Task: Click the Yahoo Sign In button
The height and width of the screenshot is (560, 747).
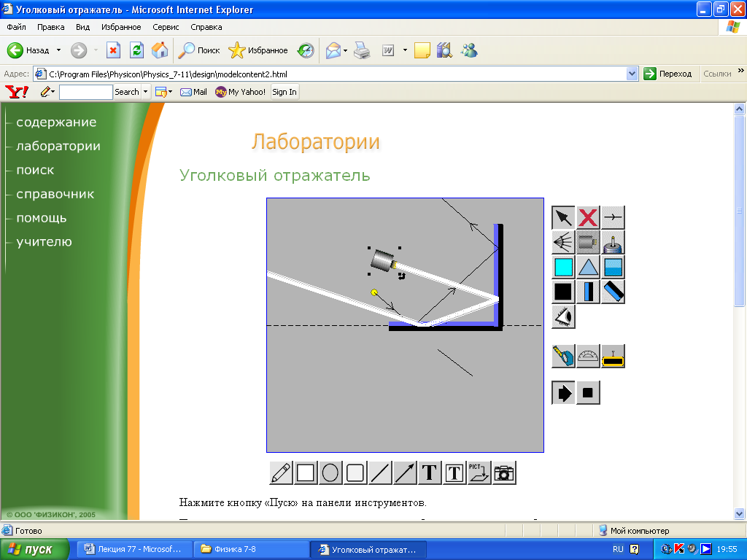Action: [x=285, y=92]
